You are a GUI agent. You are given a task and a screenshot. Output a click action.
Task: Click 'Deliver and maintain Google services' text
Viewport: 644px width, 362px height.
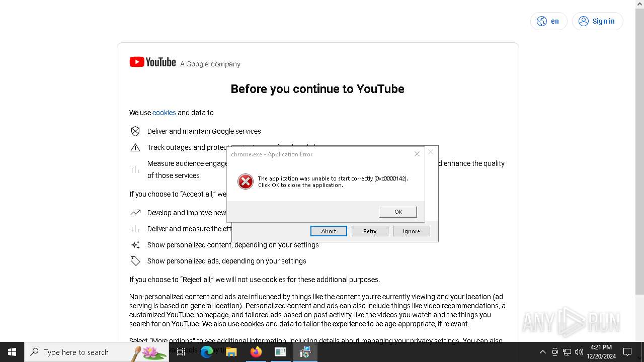pyautogui.click(x=204, y=131)
